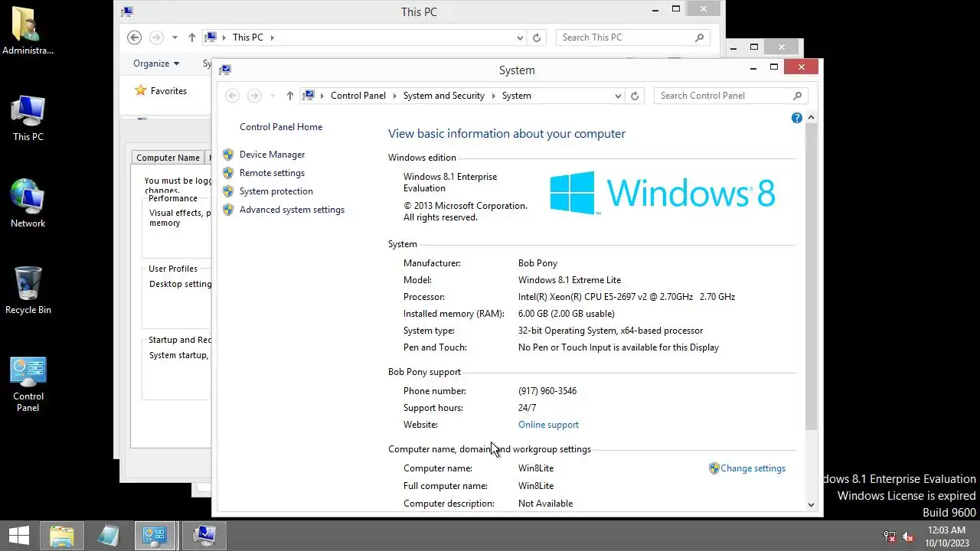Open File Explorer from the taskbar
The width and height of the screenshot is (980, 551).
(x=62, y=536)
